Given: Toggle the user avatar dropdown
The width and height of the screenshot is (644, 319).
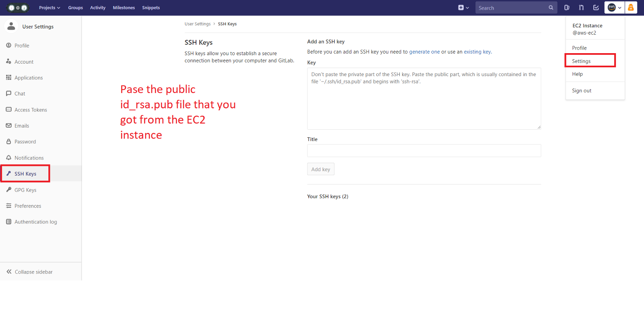Looking at the screenshot, I should [615, 8].
